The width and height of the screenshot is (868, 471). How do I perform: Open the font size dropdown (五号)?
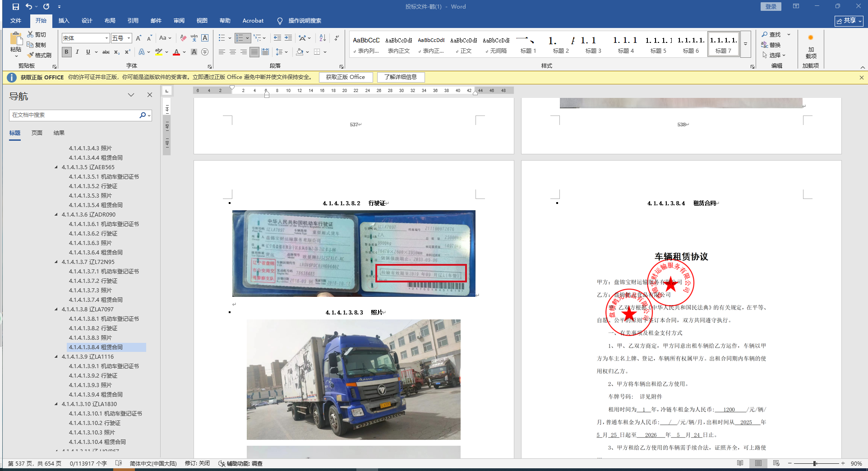(129, 38)
